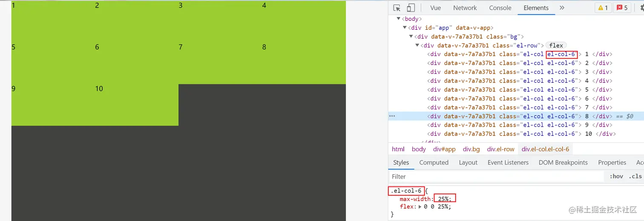644x221 pixels.
Task: Switch to the Network tab
Action: [465, 8]
